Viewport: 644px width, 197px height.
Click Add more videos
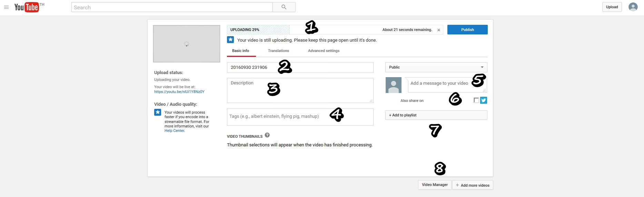click(473, 185)
